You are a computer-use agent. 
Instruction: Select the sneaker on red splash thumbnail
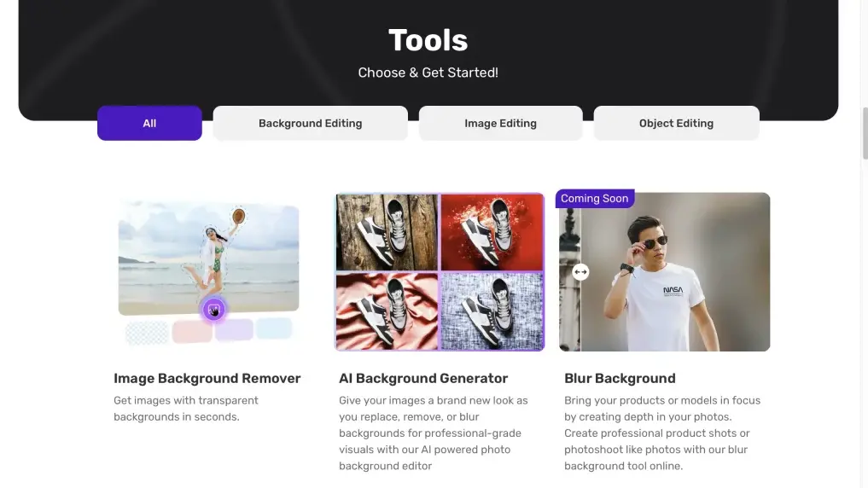[x=492, y=232]
